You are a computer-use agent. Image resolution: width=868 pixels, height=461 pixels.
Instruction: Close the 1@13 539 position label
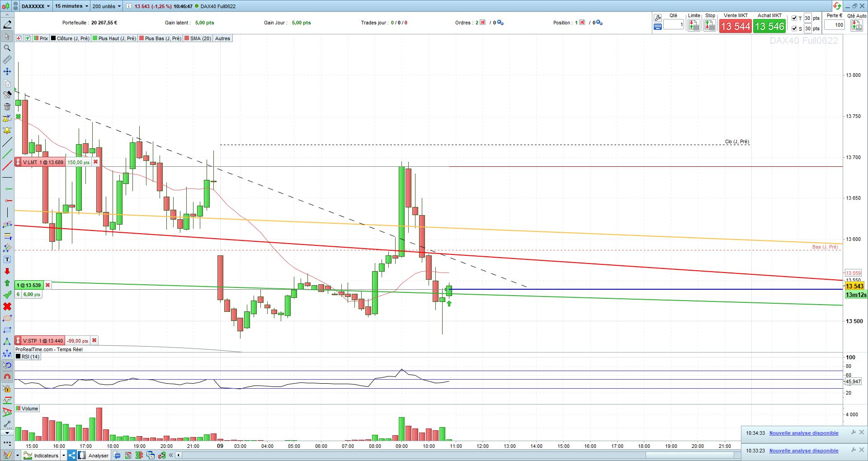click(47, 285)
